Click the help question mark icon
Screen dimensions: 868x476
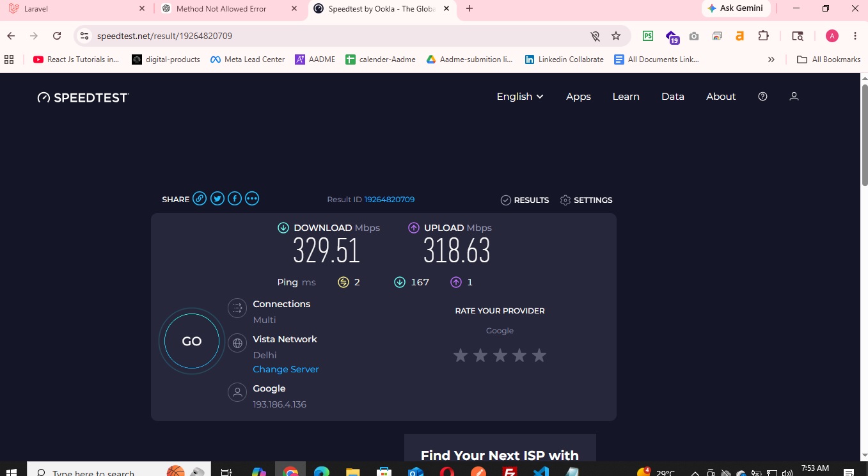point(762,97)
